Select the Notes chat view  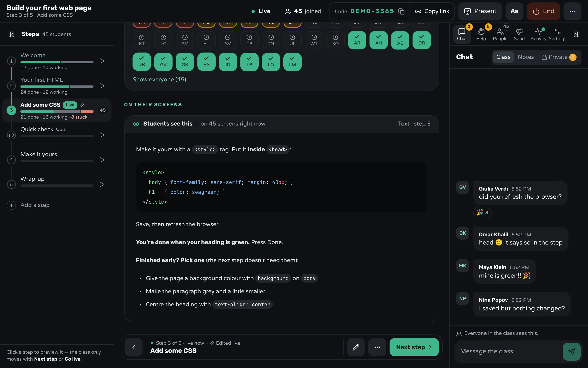(x=526, y=57)
